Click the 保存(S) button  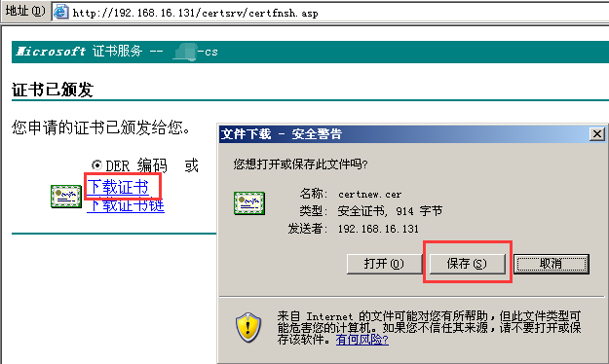pyautogui.click(x=468, y=264)
